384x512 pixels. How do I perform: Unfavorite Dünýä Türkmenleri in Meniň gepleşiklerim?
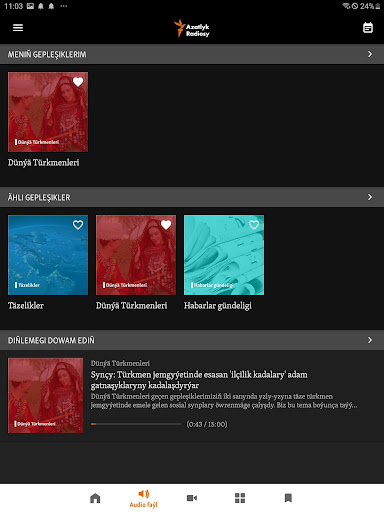[x=78, y=82]
